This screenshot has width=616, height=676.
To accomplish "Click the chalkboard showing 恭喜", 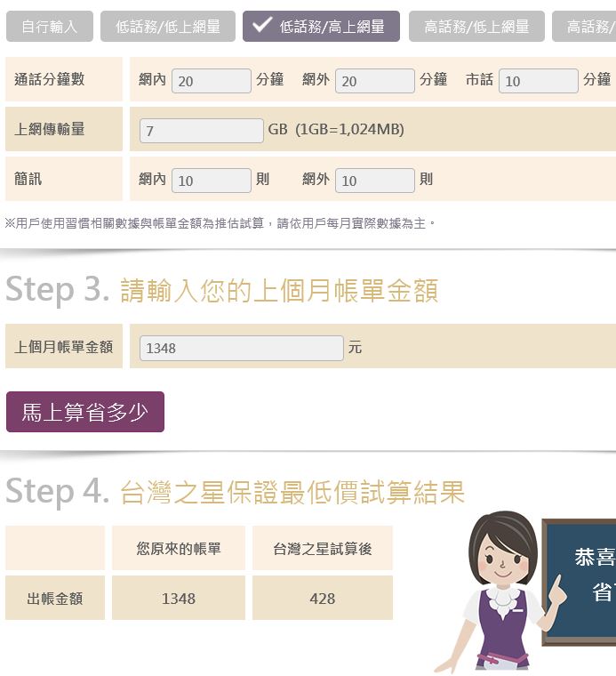I will (580, 582).
